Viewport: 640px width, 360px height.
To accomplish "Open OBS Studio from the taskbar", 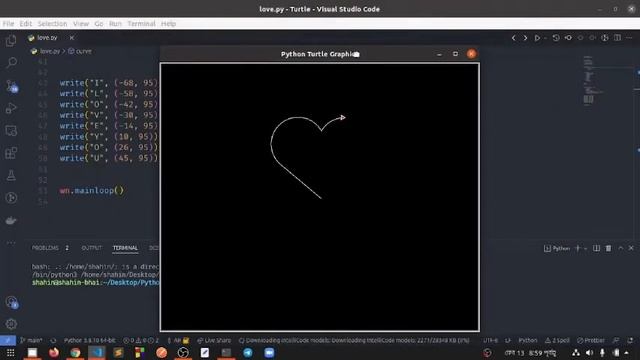I will 183,353.
